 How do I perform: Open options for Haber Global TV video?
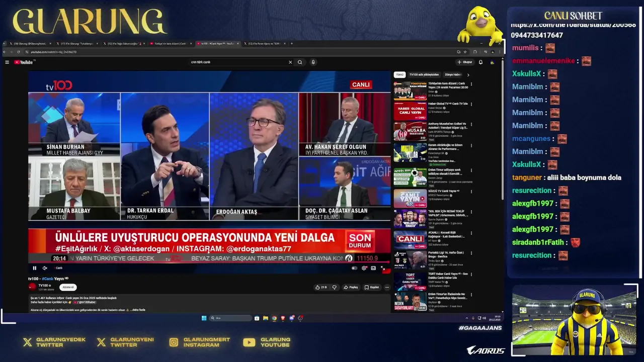(x=471, y=105)
